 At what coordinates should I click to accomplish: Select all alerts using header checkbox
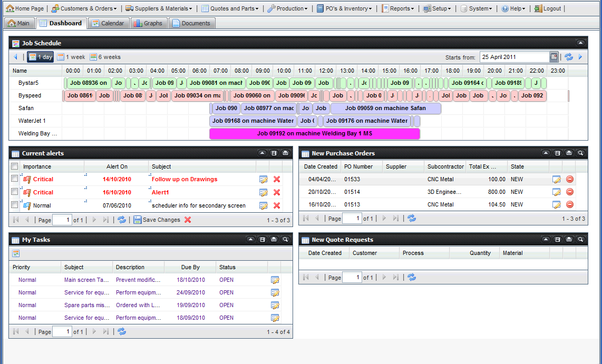coord(15,166)
